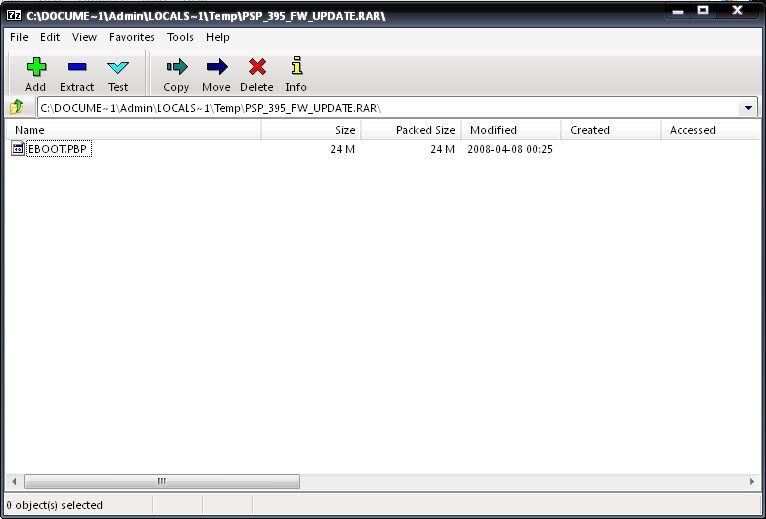
Task: Open the Favorites menu
Action: (x=131, y=37)
